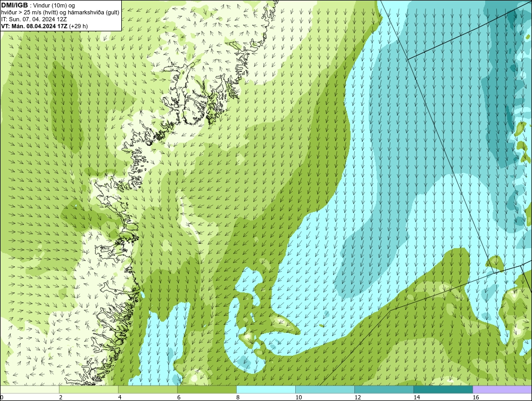Image resolution: width=532 pixels, height=401 pixels.
Task: Click the legend label '8'
Action: (238, 398)
